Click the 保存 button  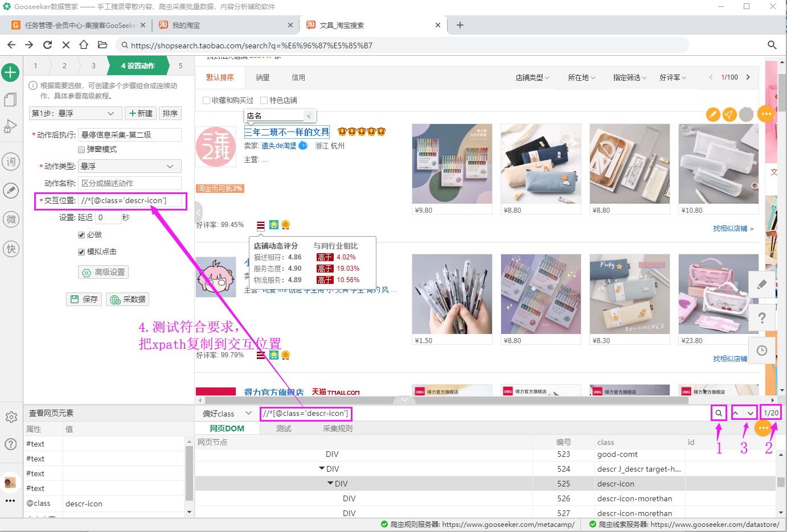point(84,299)
